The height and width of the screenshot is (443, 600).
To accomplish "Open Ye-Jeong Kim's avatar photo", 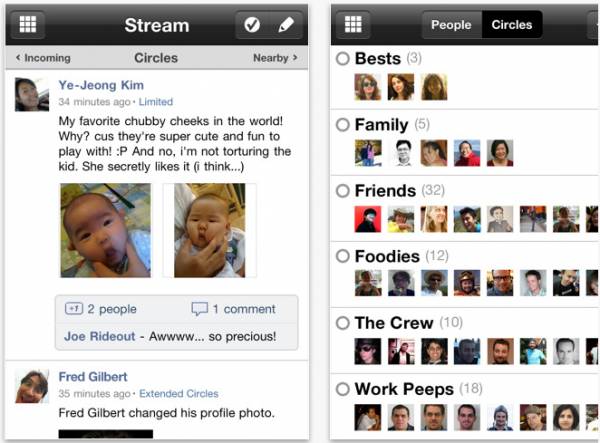I will click(32, 94).
